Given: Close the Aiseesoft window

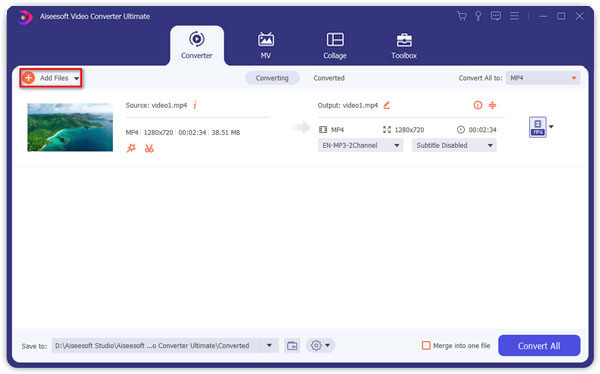Looking at the screenshot, I should (579, 16).
